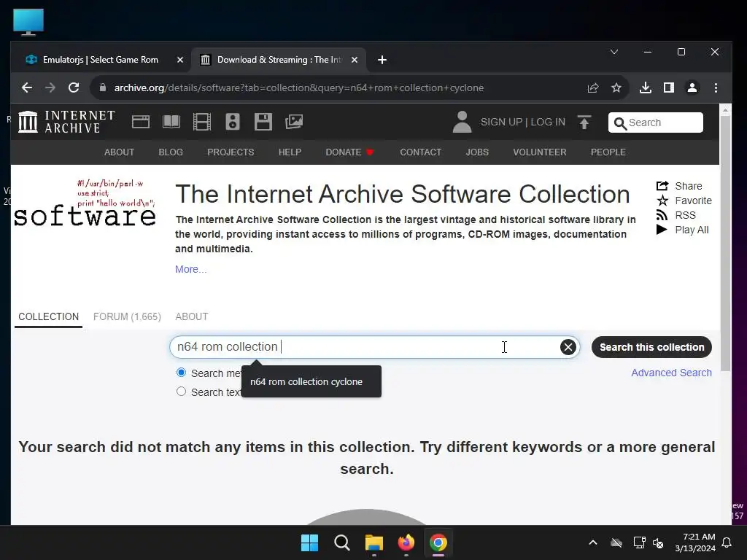
Task: Open BLOG menu item
Action: pos(171,152)
